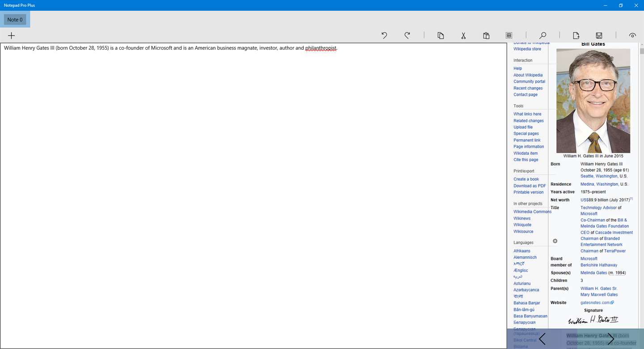Click into the note text editing area
The image size is (644, 349).
pos(253,196)
